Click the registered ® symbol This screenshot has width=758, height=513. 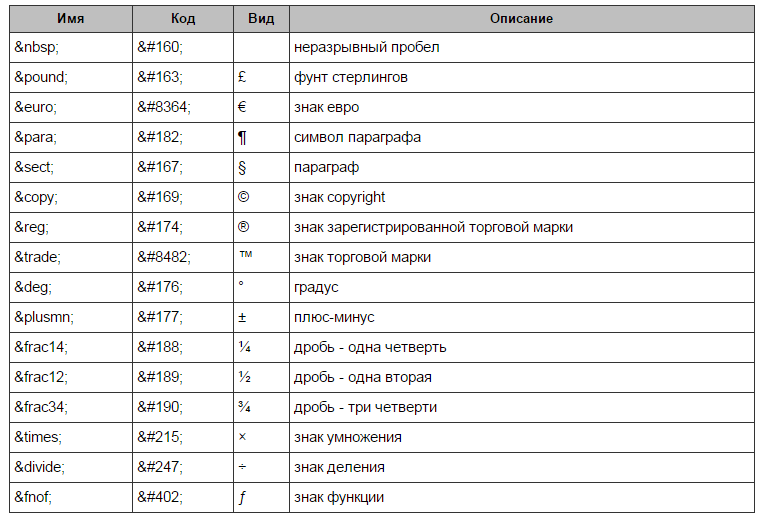click(244, 227)
